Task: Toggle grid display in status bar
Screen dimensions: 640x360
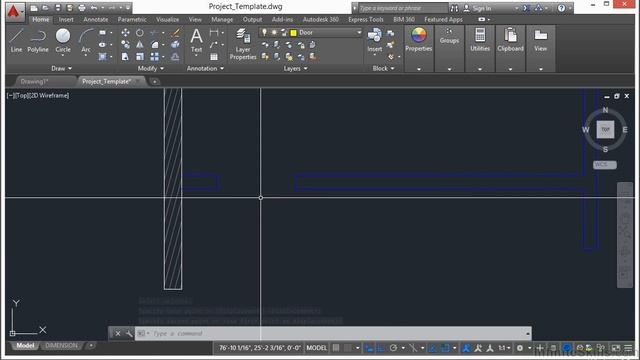Action: (336, 348)
